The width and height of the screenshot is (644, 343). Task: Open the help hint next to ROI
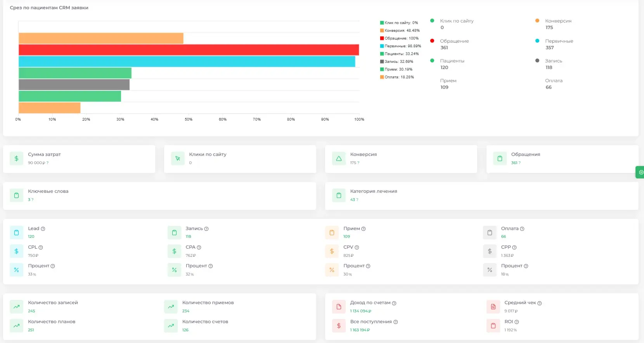(x=517, y=322)
